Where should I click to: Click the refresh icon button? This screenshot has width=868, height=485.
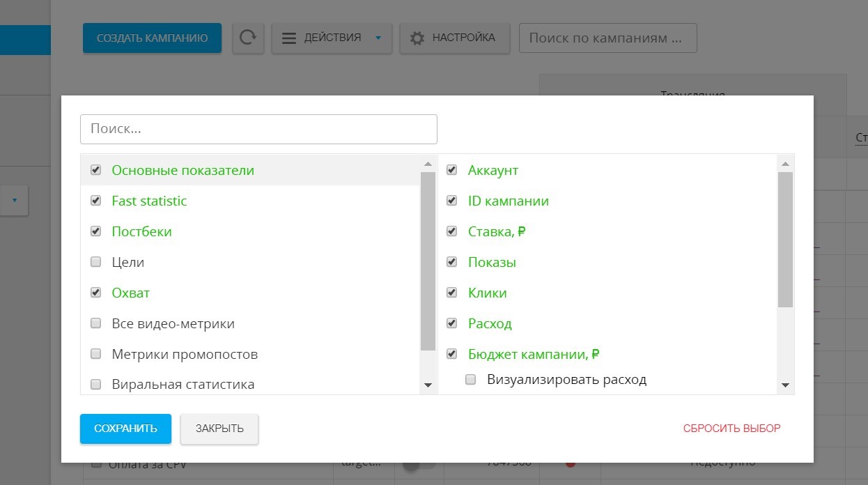pos(247,38)
